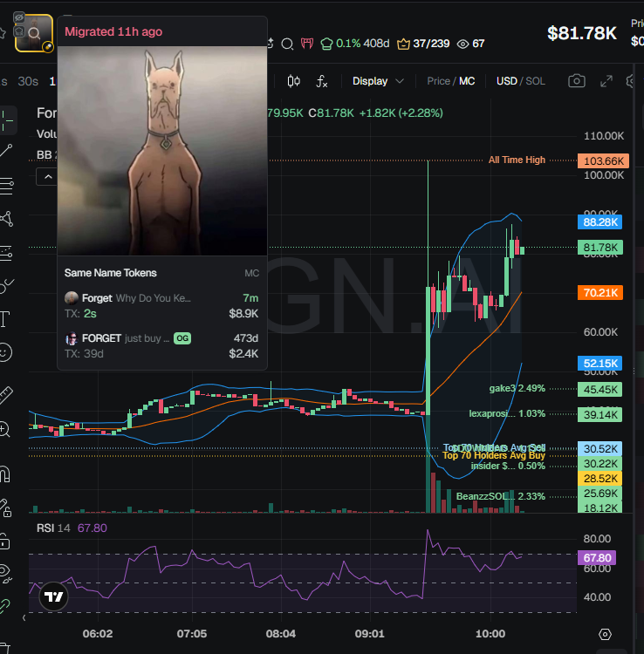
Task: Open the emoji icons tool
Action: pyautogui.click(x=5, y=353)
